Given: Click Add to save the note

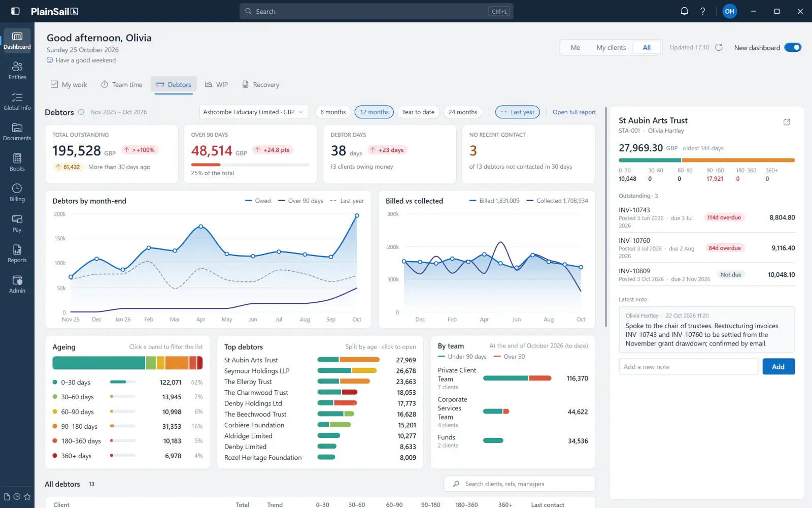Looking at the screenshot, I should [778, 366].
